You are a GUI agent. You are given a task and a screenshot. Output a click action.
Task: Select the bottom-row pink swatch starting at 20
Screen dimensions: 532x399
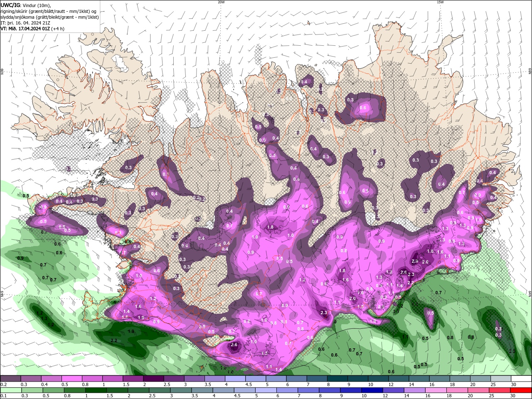click(478, 390)
